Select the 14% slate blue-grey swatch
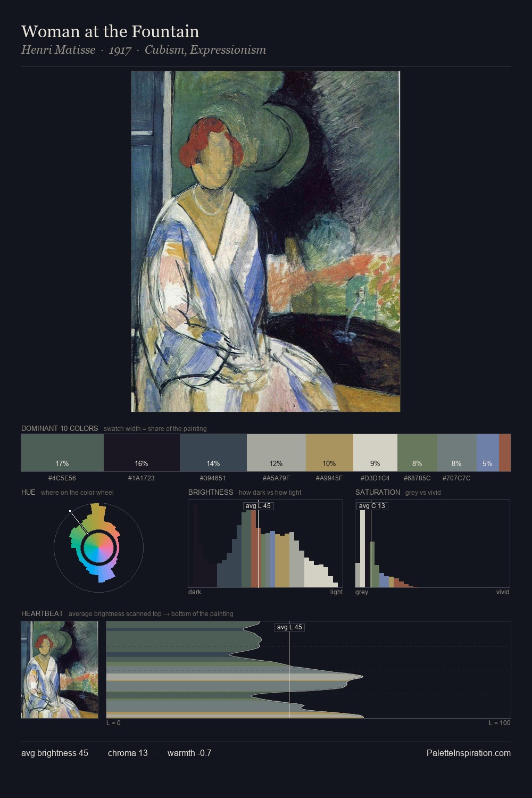This screenshot has height=798, width=532. point(213,453)
